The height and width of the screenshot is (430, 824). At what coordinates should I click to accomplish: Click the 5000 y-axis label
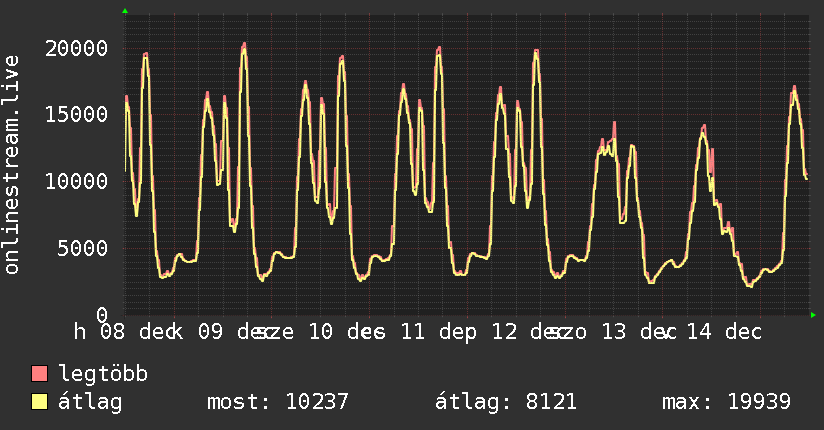(83, 248)
